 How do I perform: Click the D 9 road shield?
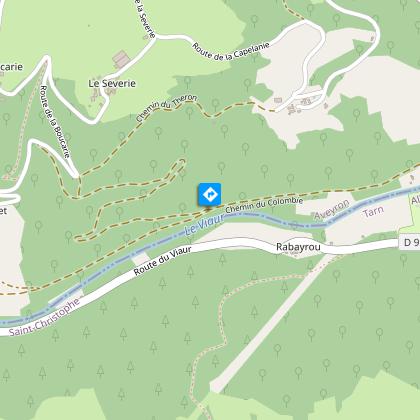point(409,243)
